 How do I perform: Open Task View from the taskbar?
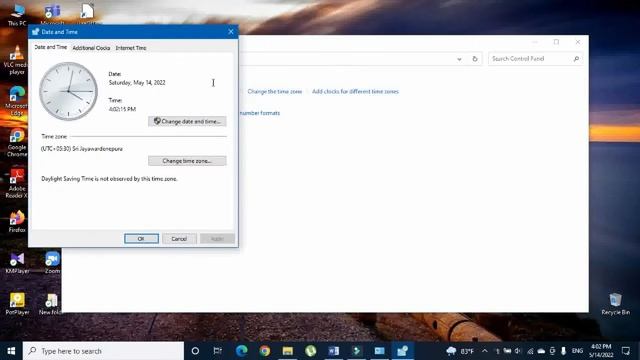(218, 351)
